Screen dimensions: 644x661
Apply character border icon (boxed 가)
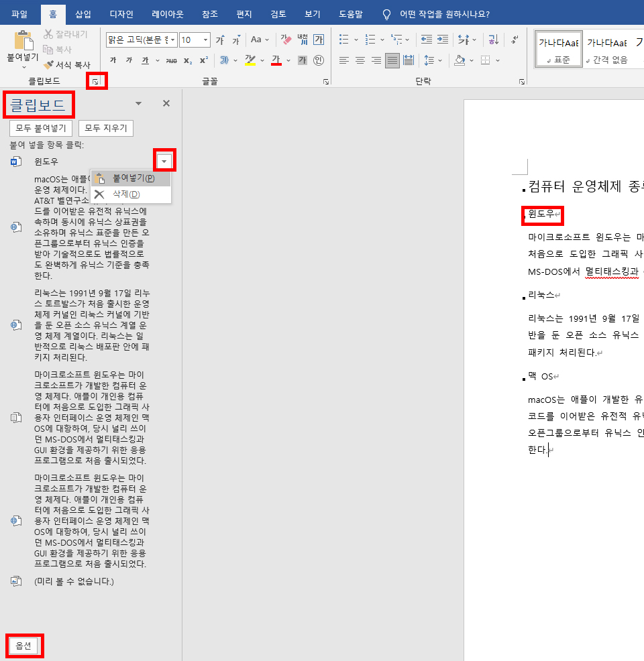pyautogui.click(x=319, y=40)
